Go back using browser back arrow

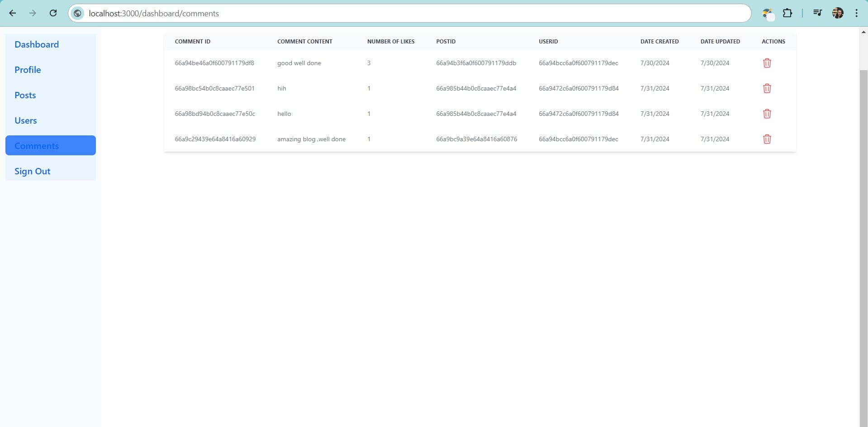pyautogui.click(x=13, y=13)
